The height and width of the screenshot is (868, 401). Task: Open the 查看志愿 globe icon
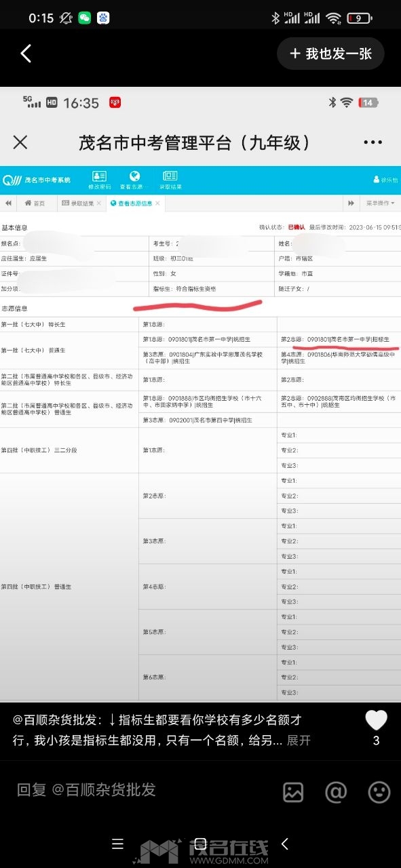pos(134,180)
